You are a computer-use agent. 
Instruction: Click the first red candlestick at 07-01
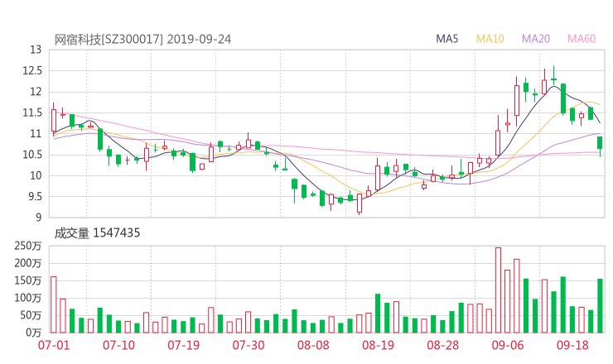[54, 120]
